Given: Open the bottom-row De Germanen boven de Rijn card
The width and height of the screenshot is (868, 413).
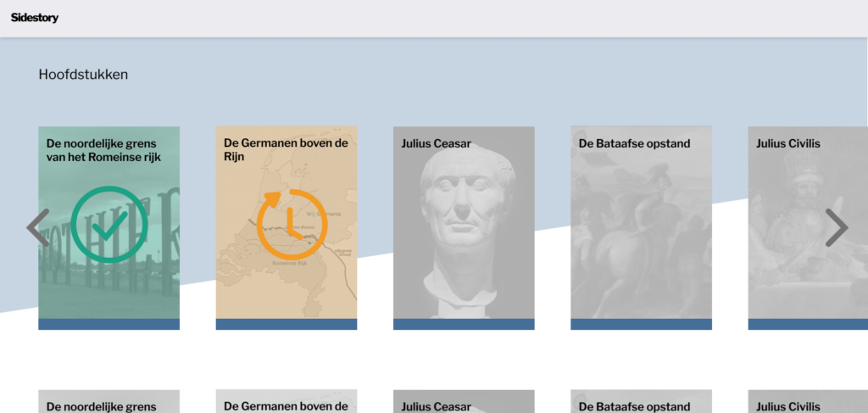Looking at the screenshot, I should [286, 402].
